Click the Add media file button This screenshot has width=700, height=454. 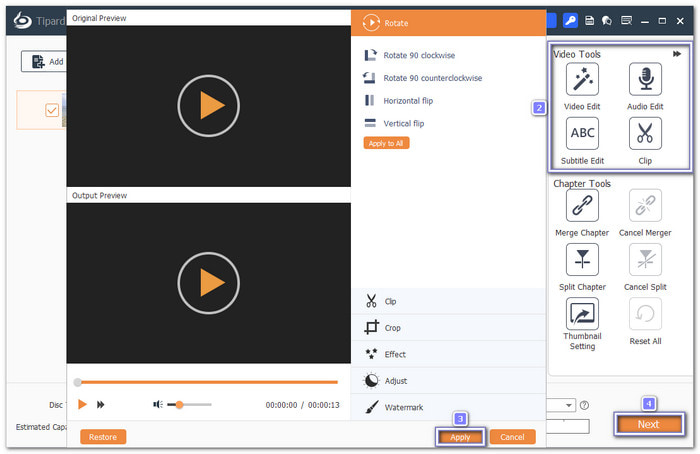click(x=44, y=61)
